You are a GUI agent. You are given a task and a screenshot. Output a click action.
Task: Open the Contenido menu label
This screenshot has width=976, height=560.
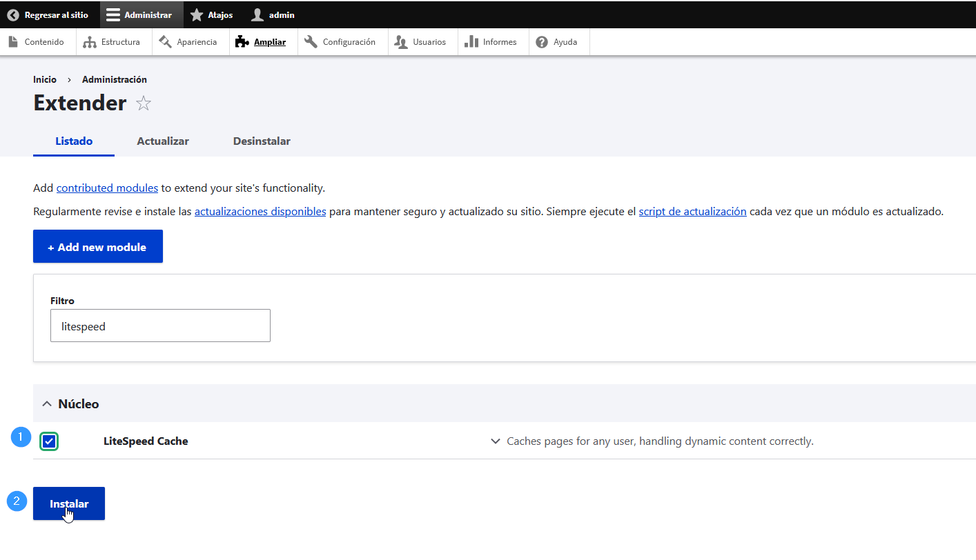pos(44,42)
